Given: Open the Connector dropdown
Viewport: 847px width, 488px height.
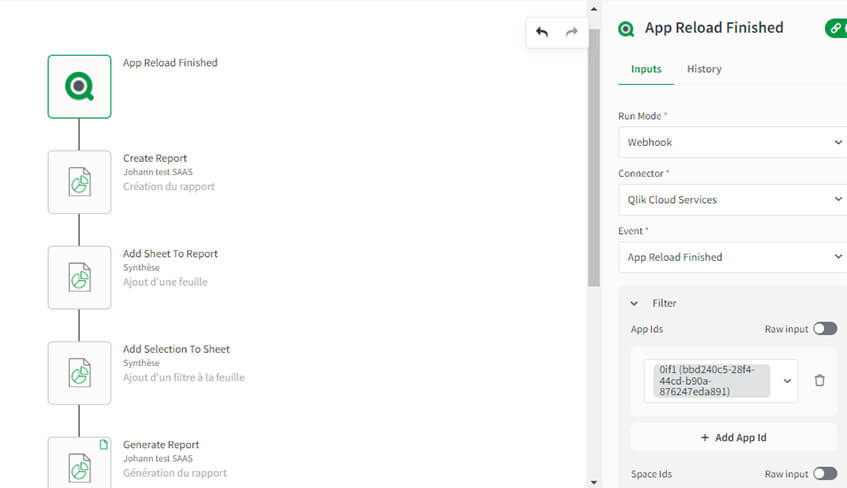Looking at the screenshot, I should click(733, 199).
